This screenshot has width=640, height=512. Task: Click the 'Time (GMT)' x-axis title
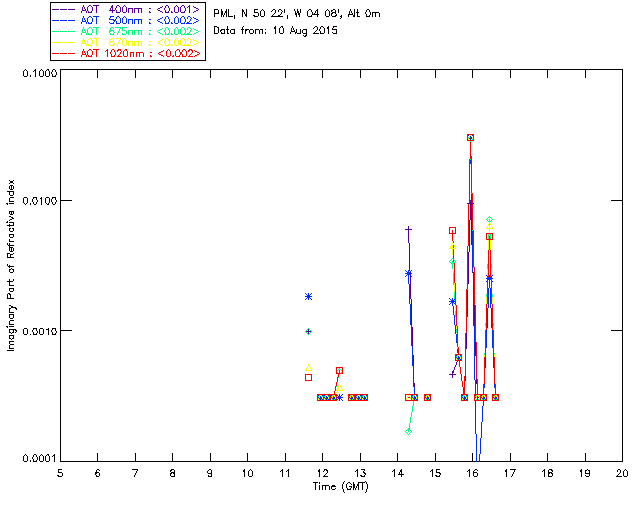point(340,486)
